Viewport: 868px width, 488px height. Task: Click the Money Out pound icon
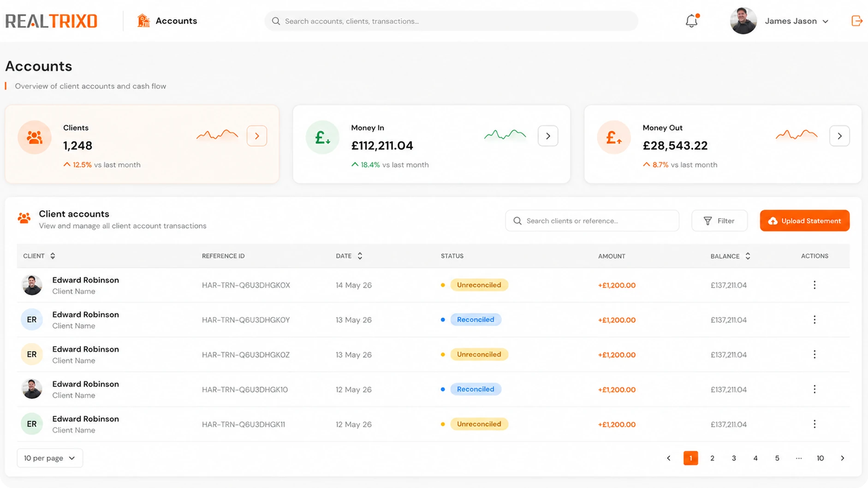coord(614,137)
